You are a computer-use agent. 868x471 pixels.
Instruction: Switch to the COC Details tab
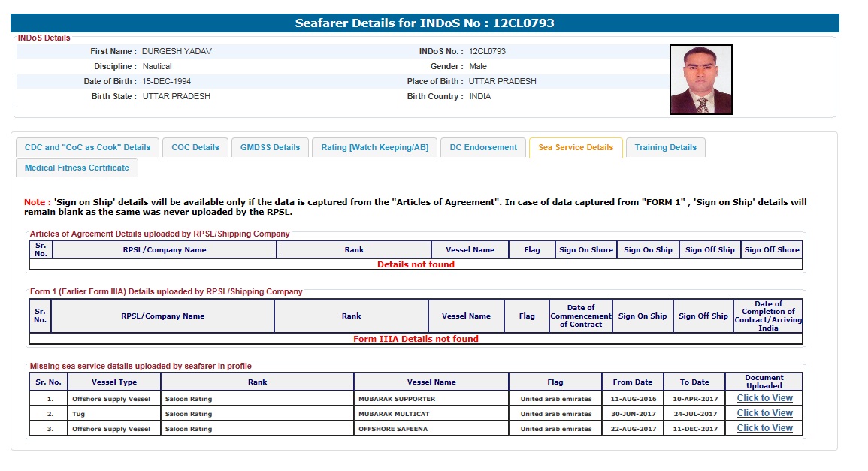195,147
